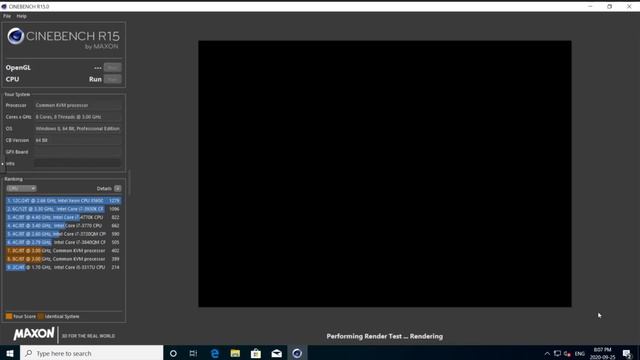
Task: Open Microsoft Store from the taskbar
Action: [256, 353]
